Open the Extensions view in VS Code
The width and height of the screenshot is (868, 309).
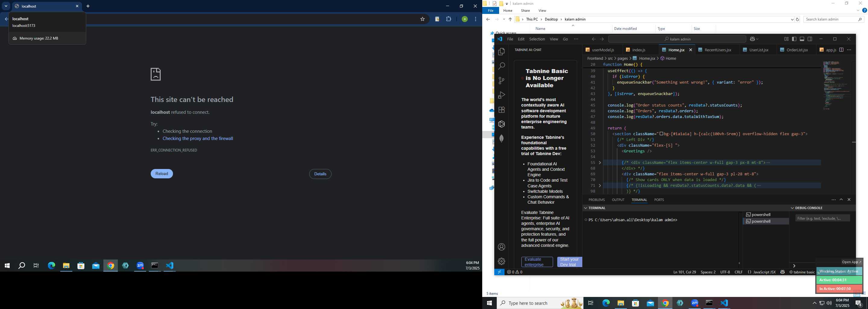[x=502, y=110]
